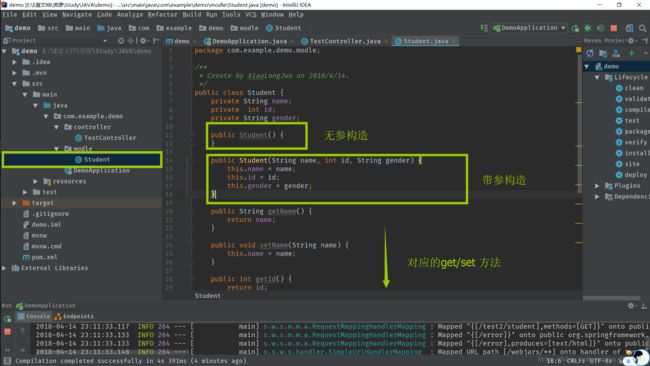The image size is (650, 366).
Task: Stop process red square in Run panel
Action: coord(7,332)
